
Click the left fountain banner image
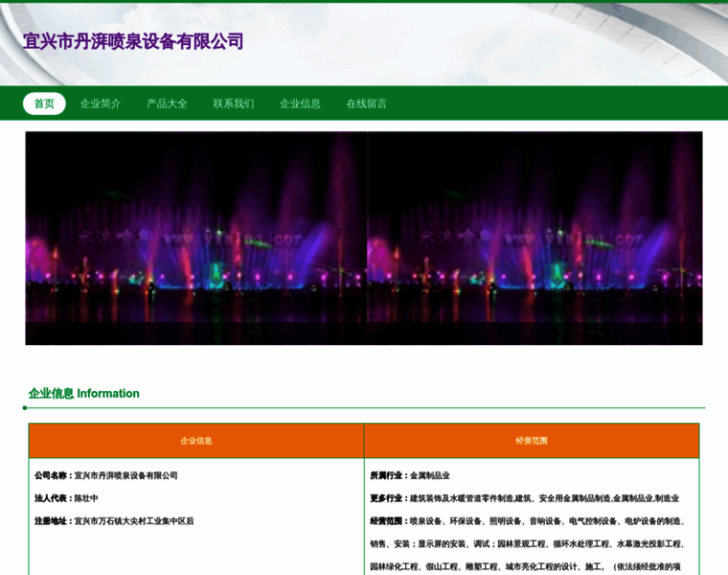(x=196, y=239)
